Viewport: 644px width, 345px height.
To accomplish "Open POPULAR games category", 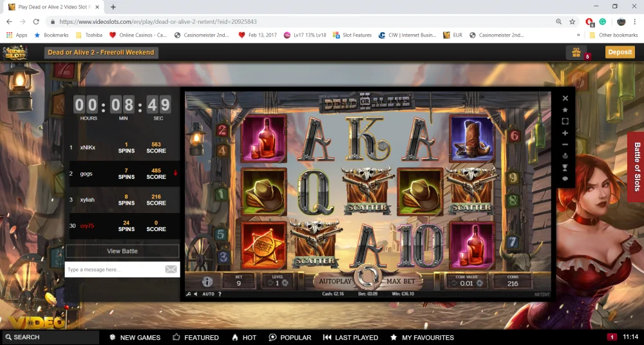I will [x=290, y=338].
